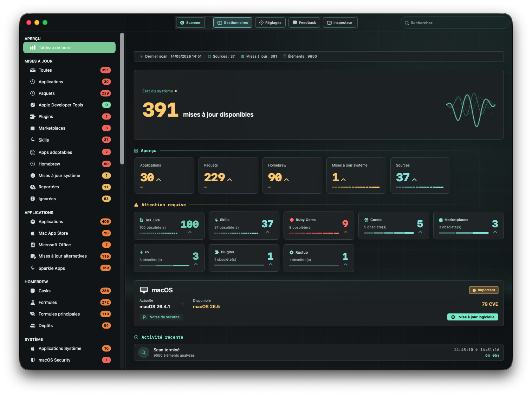The height and width of the screenshot is (396, 532).
Task: Click the 391 mises à jour disponibles heading
Action: [x=198, y=110]
